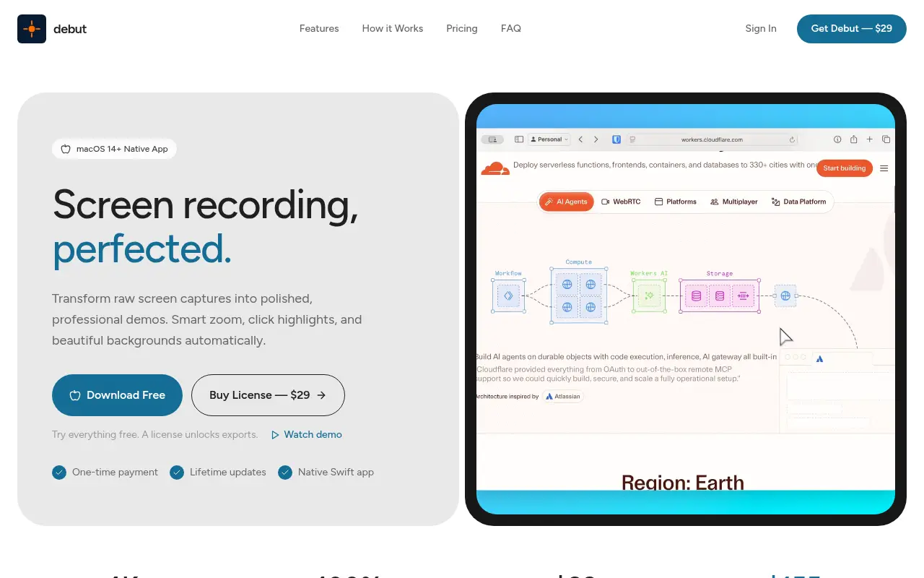Click the Compute group in diagram
The width and height of the screenshot is (924, 578).
pos(579,295)
